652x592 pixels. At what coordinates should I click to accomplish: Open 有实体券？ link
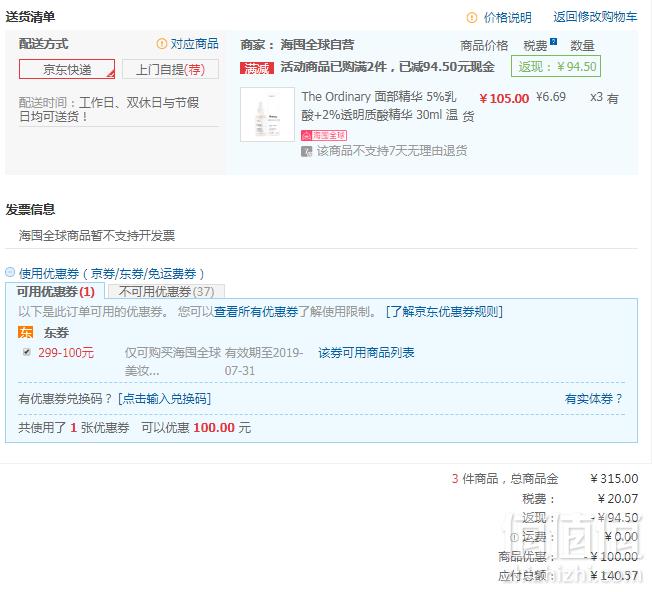click(x=593, y=399)
